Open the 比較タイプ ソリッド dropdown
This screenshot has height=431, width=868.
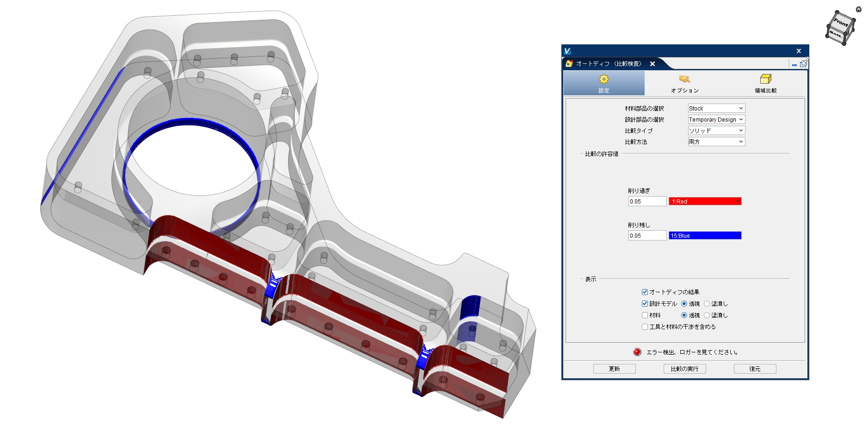click(716, 130)
